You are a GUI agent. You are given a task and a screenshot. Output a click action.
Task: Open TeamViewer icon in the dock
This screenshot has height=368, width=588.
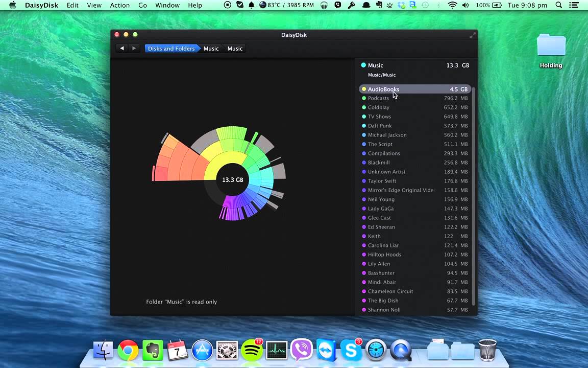coord(326,350)
